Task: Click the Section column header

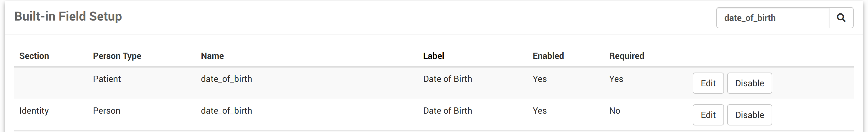Action: 34,56
